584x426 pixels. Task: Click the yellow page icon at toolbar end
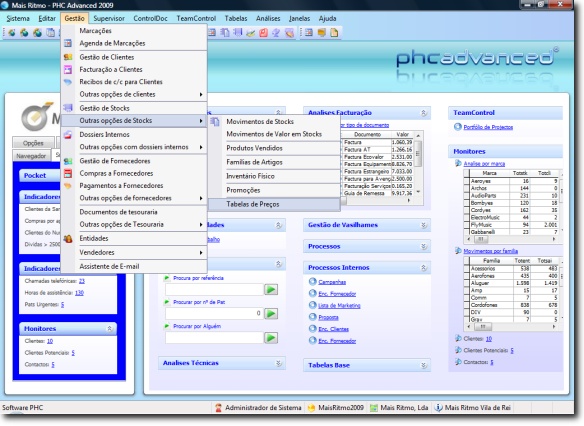pos(334,32)
